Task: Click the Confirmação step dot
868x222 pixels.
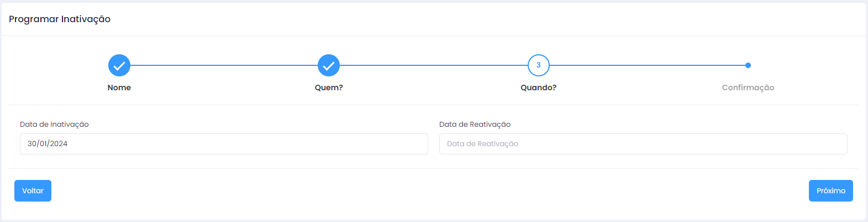Action: click(748, 65)
